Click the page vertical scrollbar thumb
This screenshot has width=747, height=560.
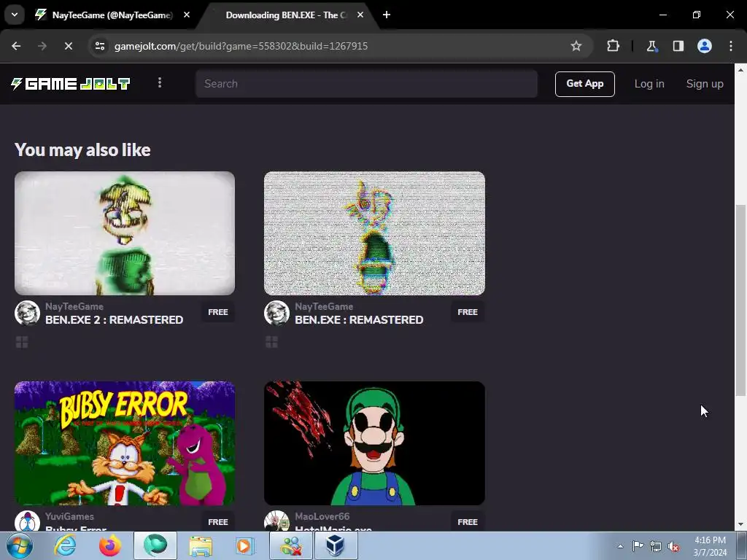point(740,300)
